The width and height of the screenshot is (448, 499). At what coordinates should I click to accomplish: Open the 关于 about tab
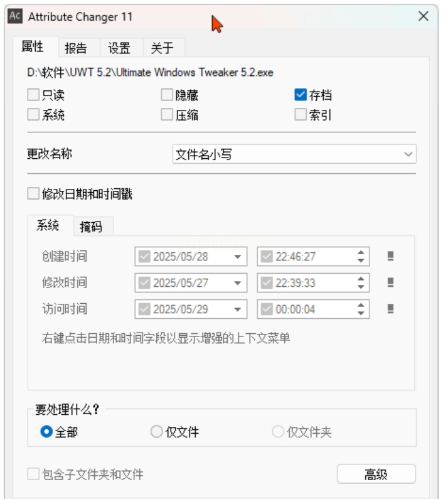point(163,48)
